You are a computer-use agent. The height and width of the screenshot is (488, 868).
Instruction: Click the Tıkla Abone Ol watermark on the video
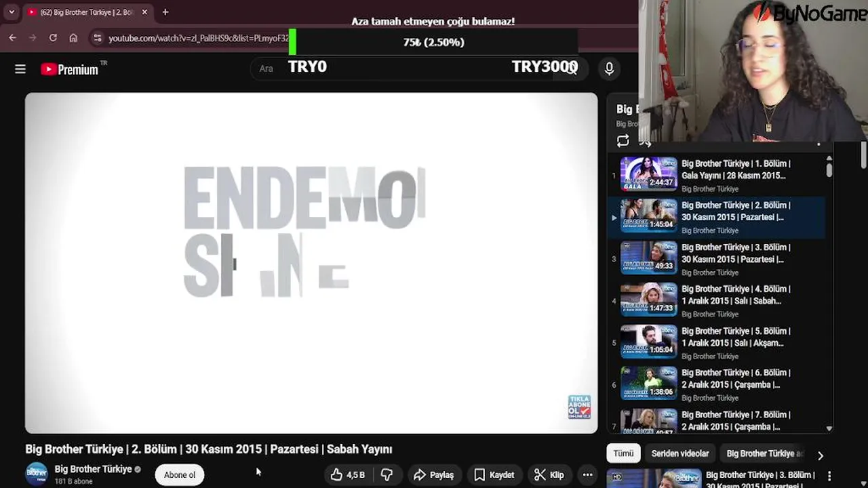pyautogui.click(x=579, y=407)
